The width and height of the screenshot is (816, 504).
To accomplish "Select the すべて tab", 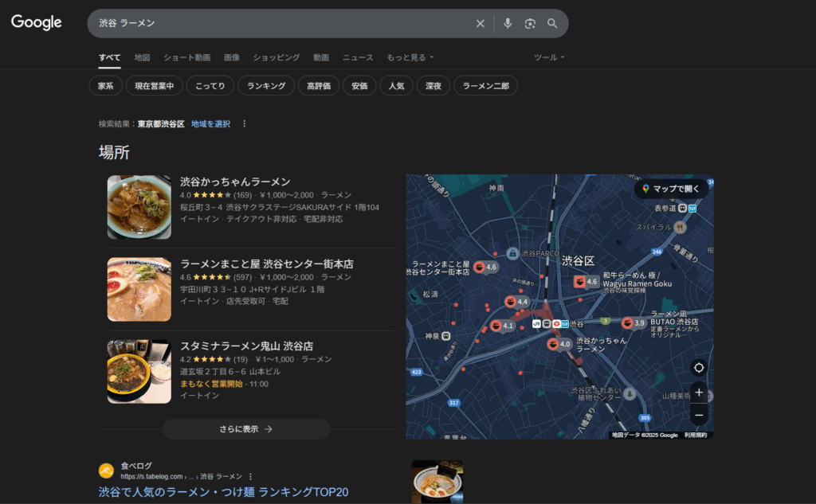I will point(110,57).
